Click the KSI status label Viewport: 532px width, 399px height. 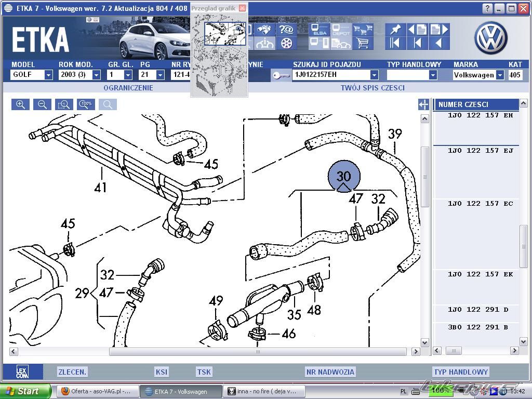click(162, 372)
